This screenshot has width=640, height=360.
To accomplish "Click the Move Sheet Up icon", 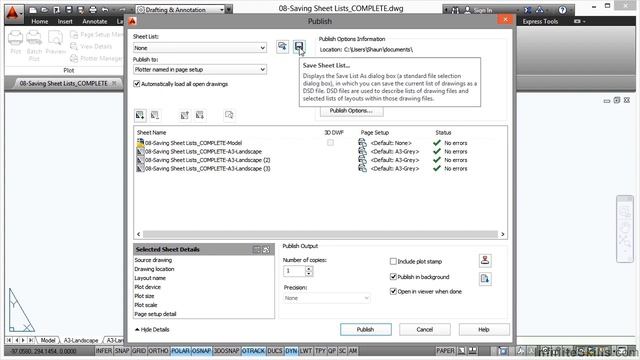I will pyautogui.click(x=184, y=115).
